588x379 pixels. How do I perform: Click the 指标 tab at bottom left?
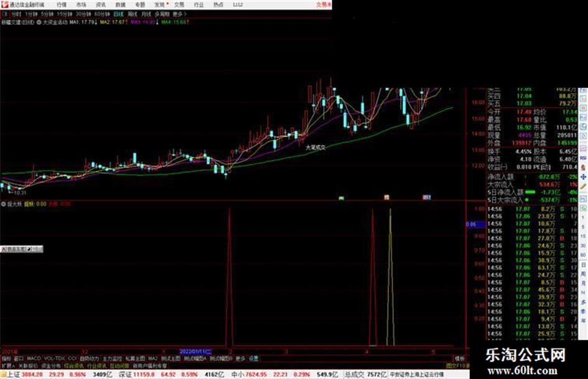[6, 358]
